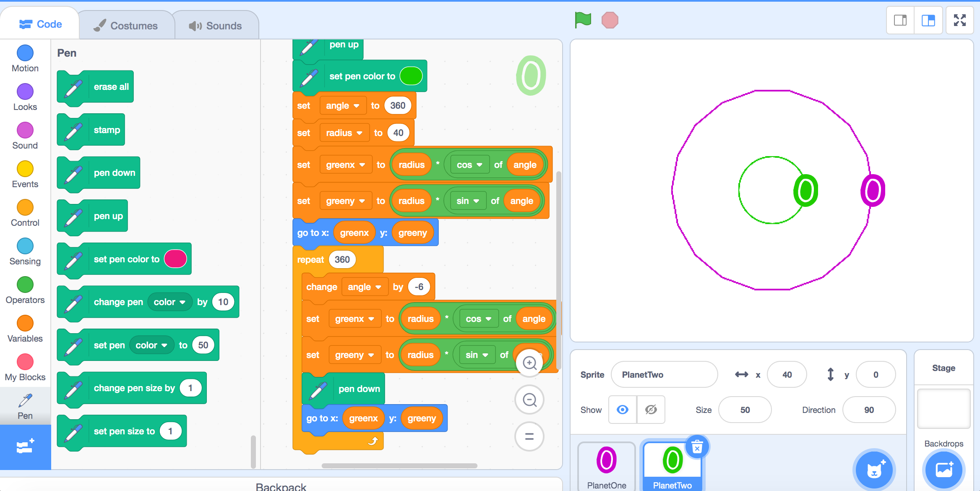
Task: Click the stop sign to halt scripts
Action: 610,19
